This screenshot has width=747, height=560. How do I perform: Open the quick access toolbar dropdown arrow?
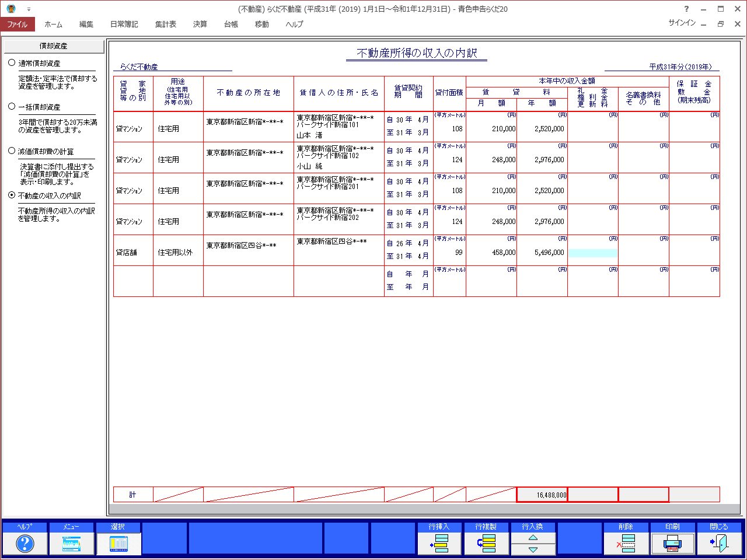[29, 9]
